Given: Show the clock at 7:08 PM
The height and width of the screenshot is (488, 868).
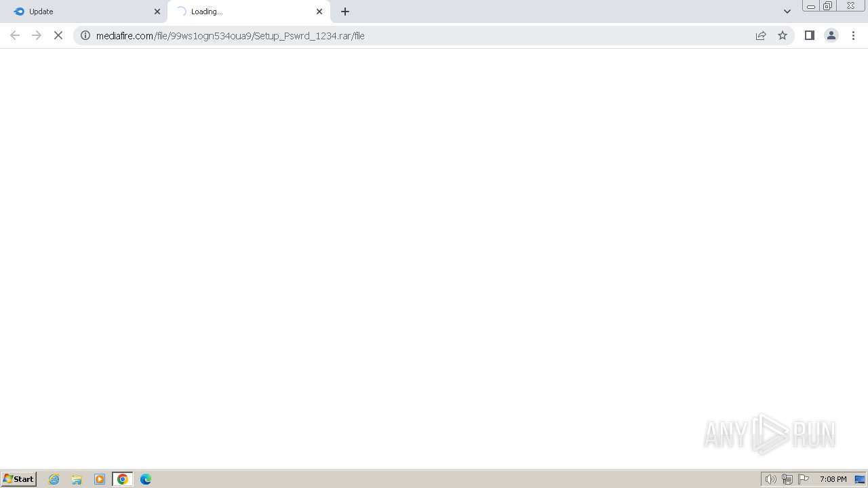Looking at the screenshot, I should click(x=833, y=479).
